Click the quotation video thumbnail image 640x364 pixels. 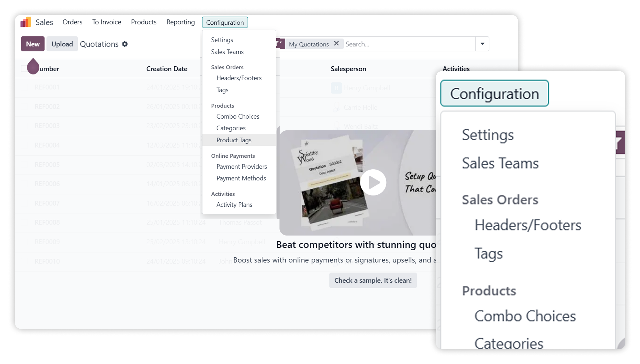coord(358,183)
